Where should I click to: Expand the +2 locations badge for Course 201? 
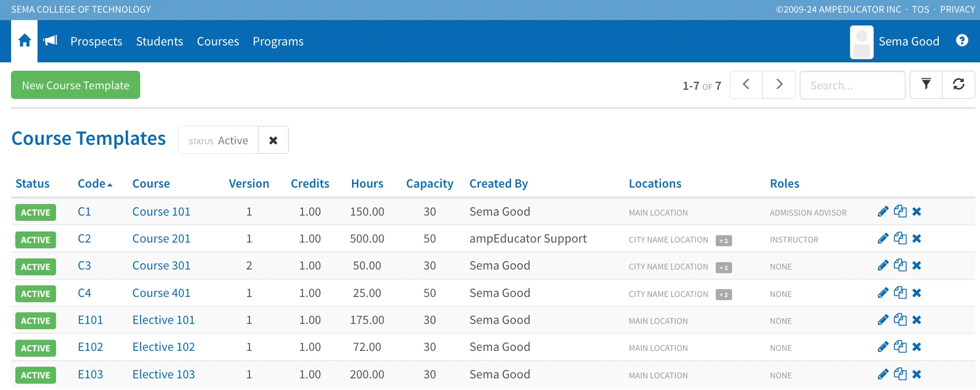point(724,240)
